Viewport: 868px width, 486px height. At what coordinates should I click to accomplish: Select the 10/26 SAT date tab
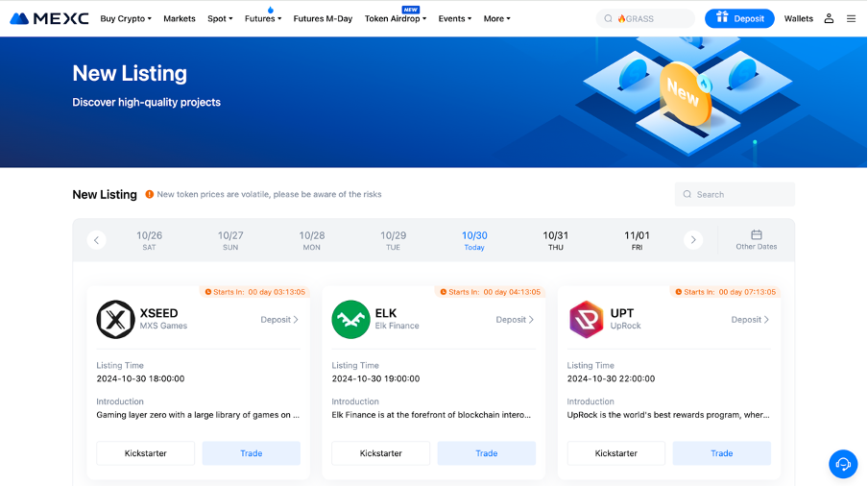150,240
